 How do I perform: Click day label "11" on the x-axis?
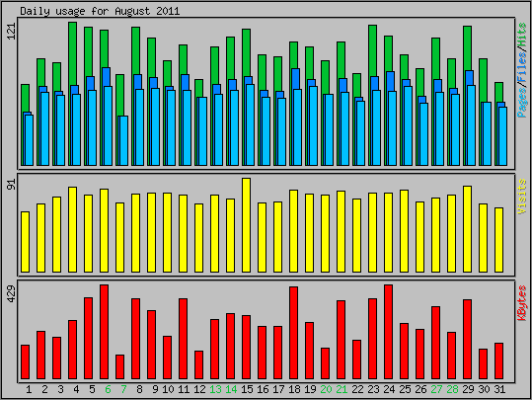184,389
